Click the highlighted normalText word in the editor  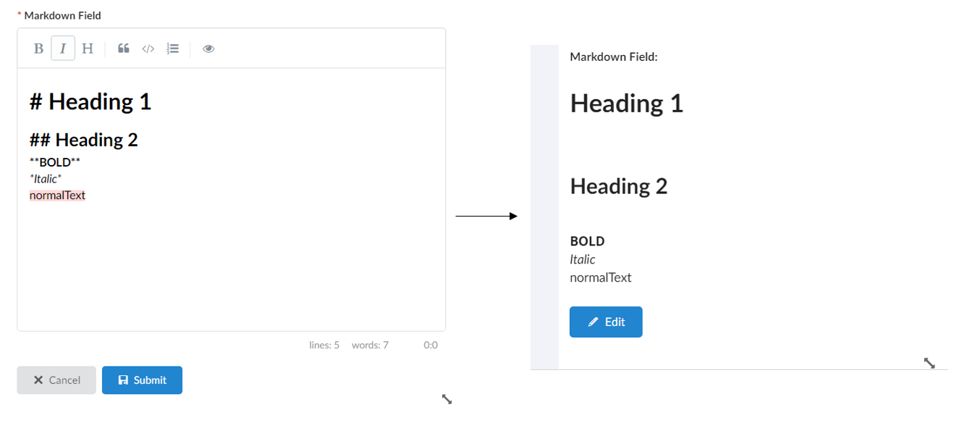[x=57, y=196]
